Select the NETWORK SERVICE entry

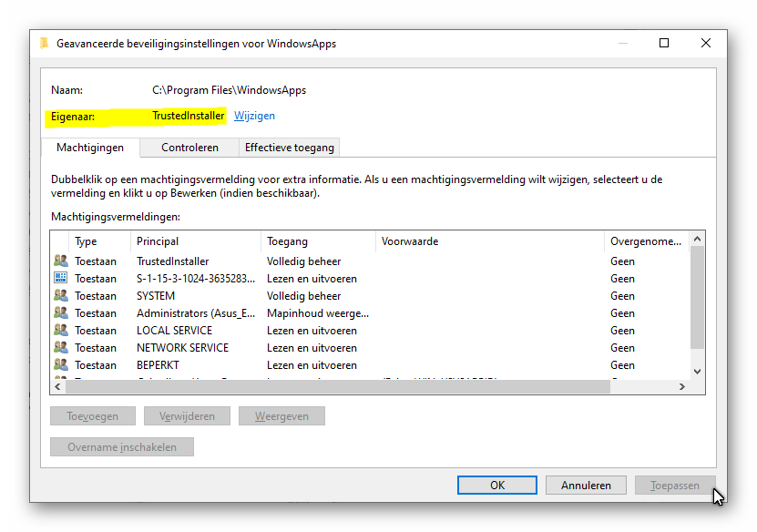pos(182,348)
